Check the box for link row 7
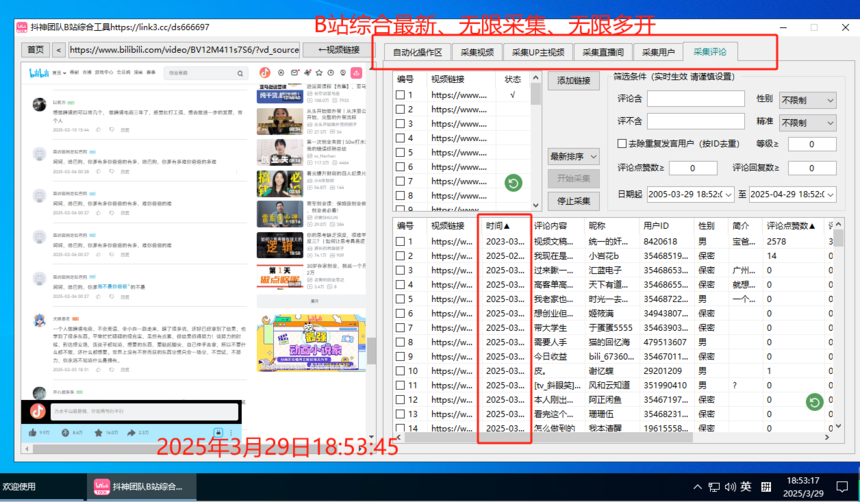This screenshot has height=502, width=860. 400,181
